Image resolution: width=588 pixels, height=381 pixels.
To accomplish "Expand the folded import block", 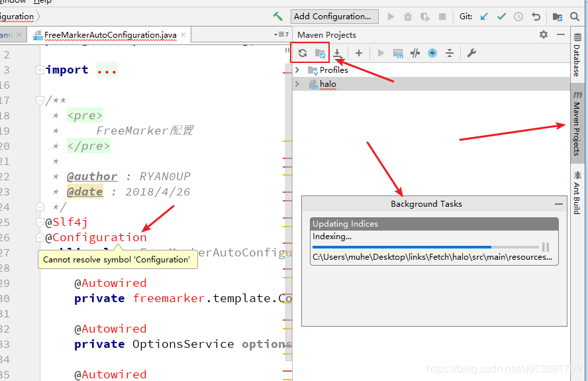I will (x=39, y=70).
